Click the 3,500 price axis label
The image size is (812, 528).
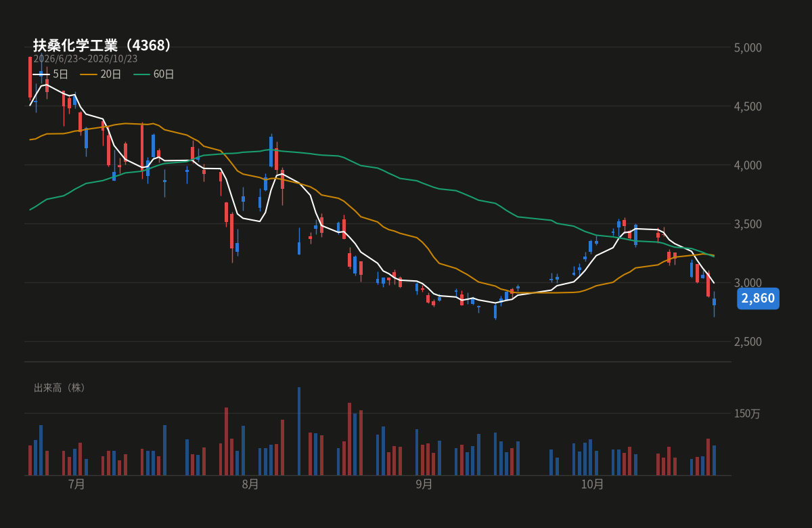[748, 224]
